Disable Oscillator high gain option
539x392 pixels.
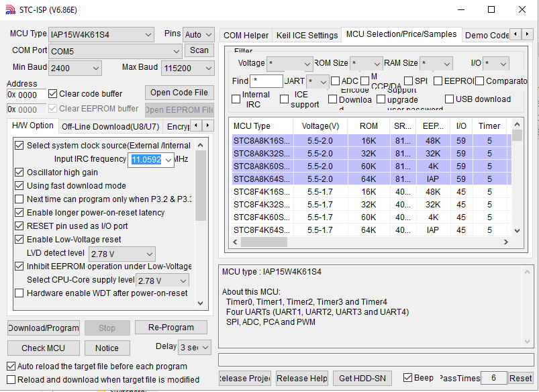19,173
